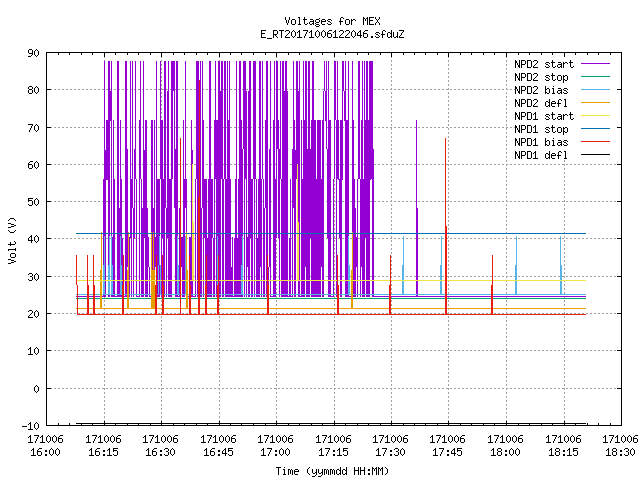640x480 pixels.
Task: Click the y-axis tick label 20
Action: pyautogui.click(x=33, y=314)
